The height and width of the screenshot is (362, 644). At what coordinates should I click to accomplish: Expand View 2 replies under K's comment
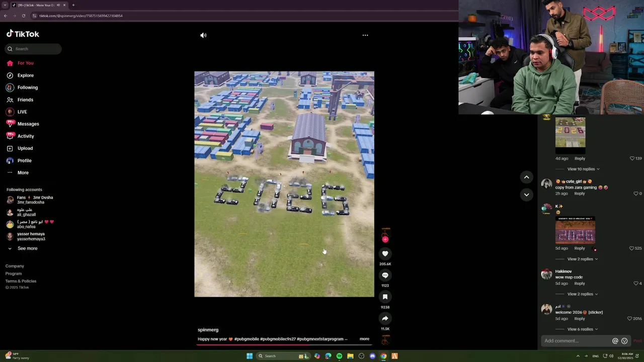(x=582, y=259)
